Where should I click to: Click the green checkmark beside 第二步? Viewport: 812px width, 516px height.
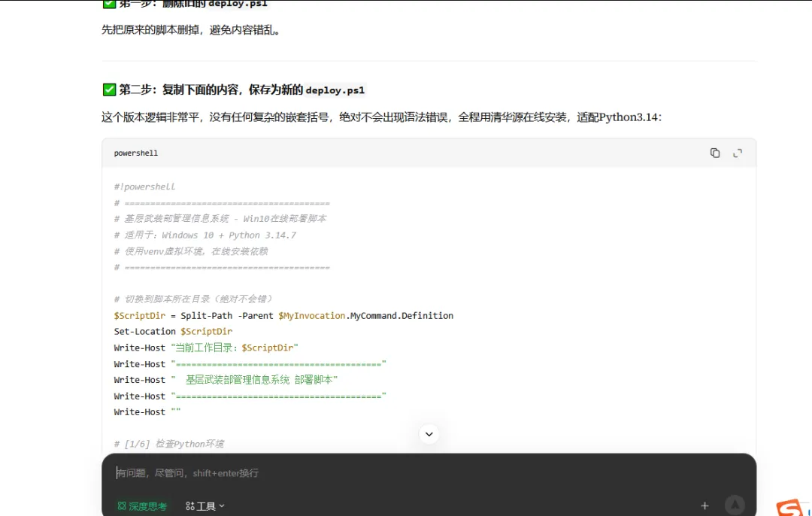pos(109,90)
